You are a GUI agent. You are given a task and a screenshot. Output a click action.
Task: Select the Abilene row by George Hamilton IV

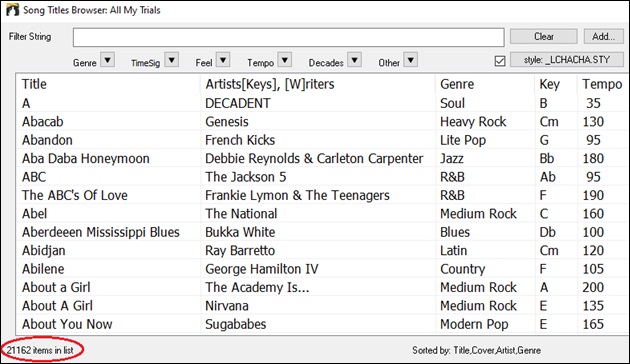point(322,269)
